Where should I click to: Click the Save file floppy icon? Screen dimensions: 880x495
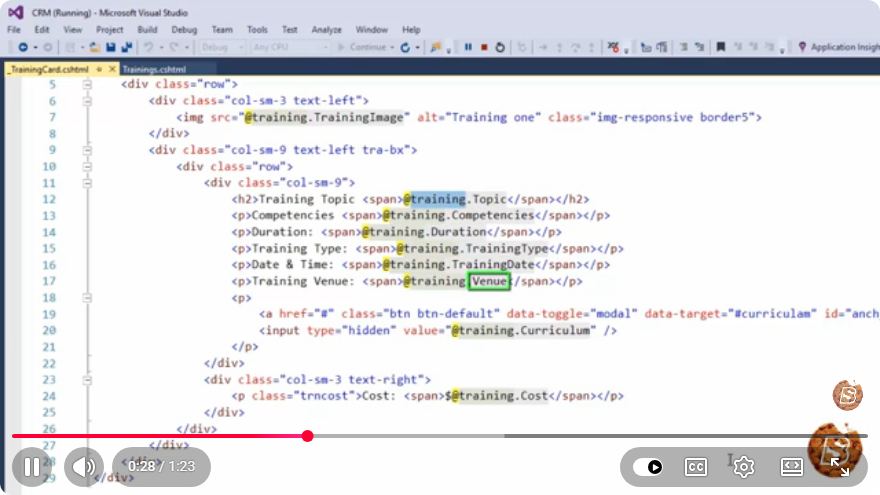pyautogui.click(x=111, y=48)
